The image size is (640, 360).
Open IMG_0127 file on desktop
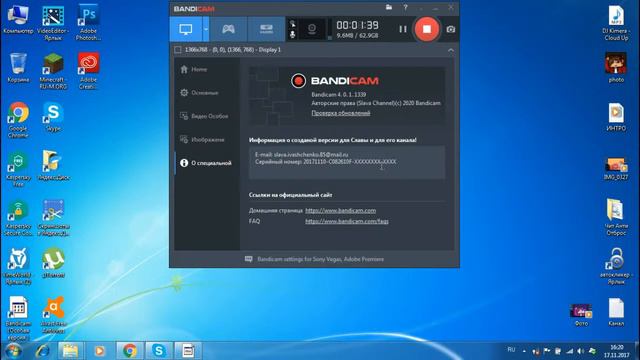pyautogui.click(x=616, y=169)
